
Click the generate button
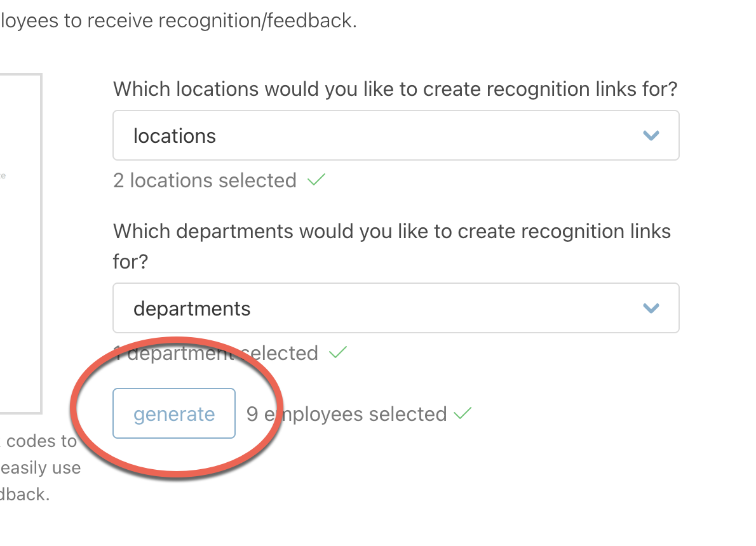pyautogui.click(x=174, y=413)
